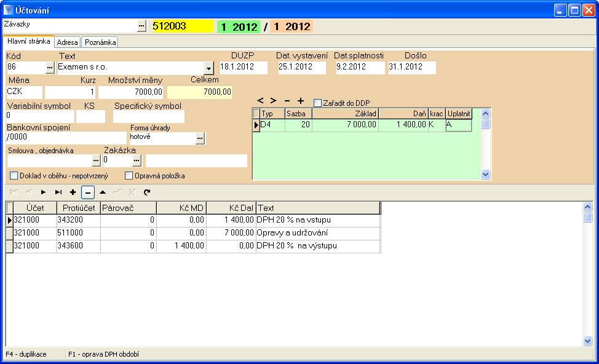Image resolution: width=599 pixels, height=364 pixels.
Task: Click the Bankovní spojení field
Action: pos(66,138)
